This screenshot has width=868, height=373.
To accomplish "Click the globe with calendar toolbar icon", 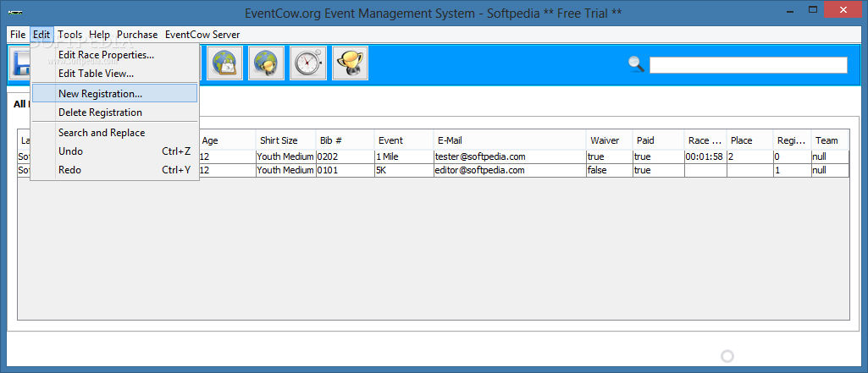I will [224, 63].
